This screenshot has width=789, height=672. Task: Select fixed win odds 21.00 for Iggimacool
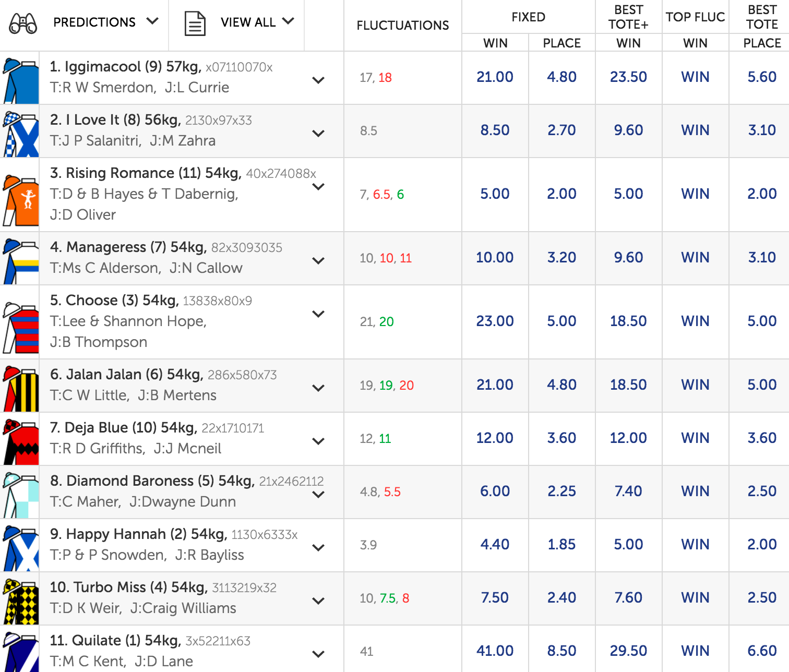tap(495, 77)
